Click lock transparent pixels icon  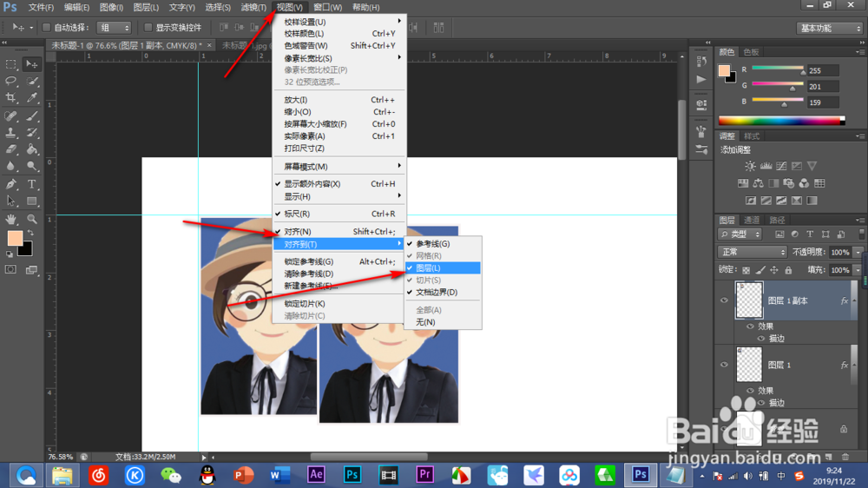click(x=746, y=270)
